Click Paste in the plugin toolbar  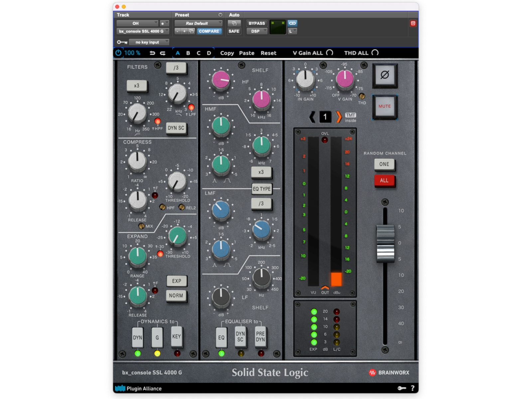pyautogui.click(x=247, y=53)
